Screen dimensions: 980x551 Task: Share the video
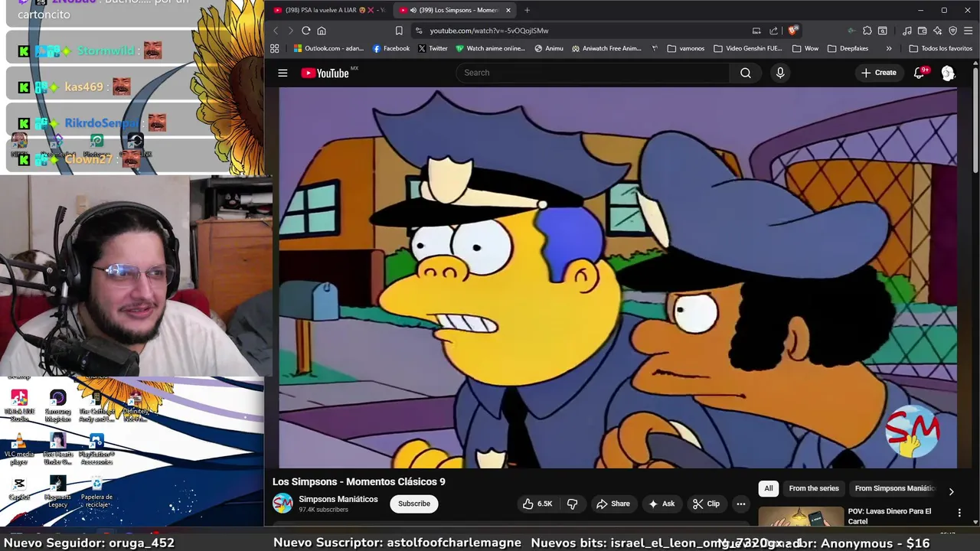[x=612, y=504]
